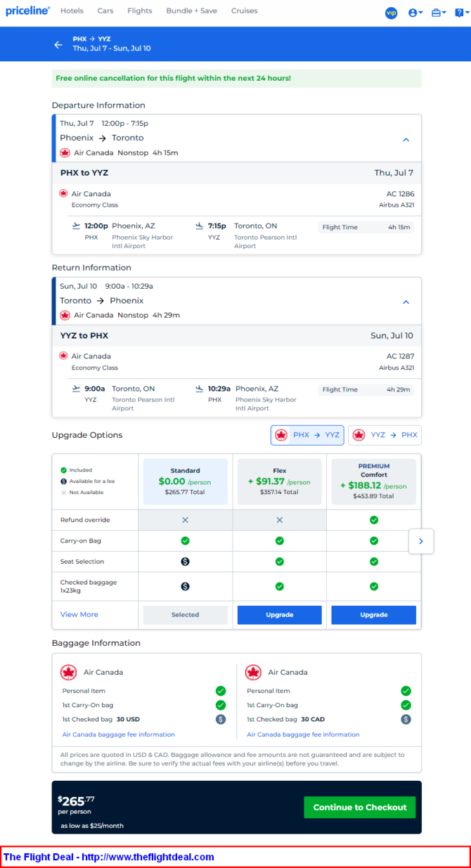Viewport: 471px width, 868px height.
Task: Click return takeoff plane icon at 9:00a
Action: (76, 388)
